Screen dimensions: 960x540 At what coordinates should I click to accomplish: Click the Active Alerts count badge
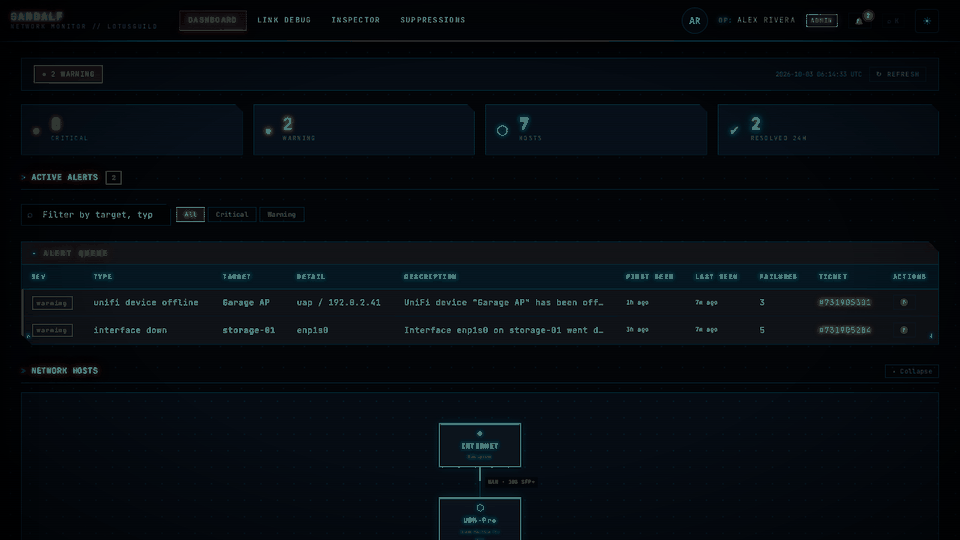coord(113,178)
